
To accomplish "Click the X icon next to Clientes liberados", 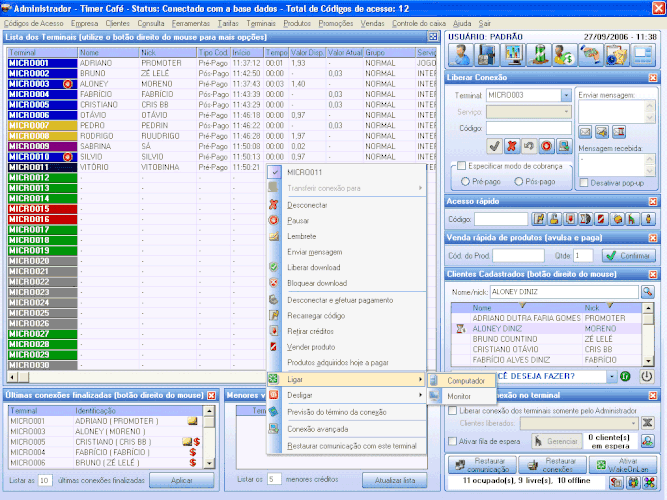I will click(647, 423).
